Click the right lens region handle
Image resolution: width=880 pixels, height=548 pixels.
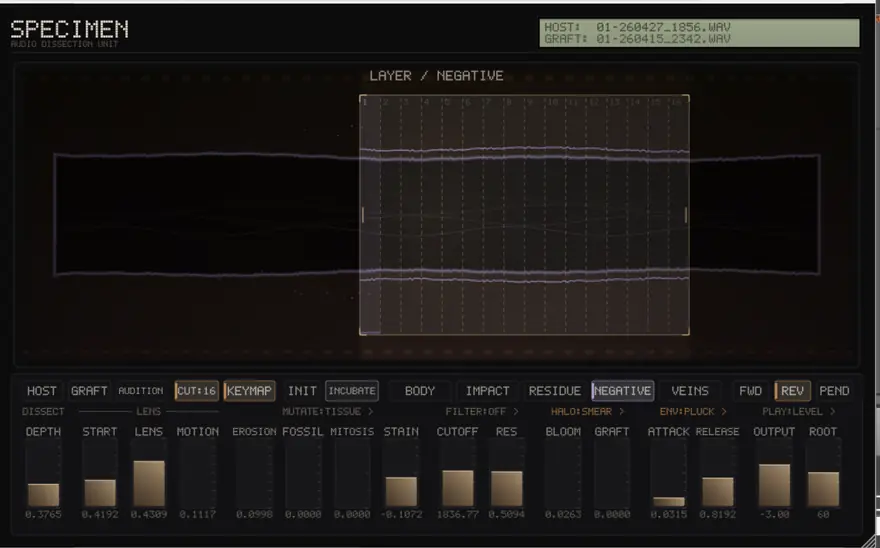(x=686, y=214)
